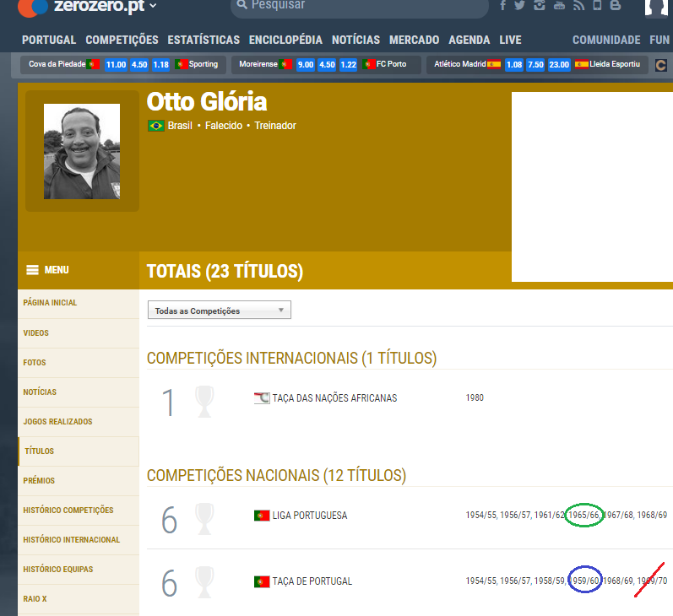
Task: Click the trophy icon in Taça das Nações Africanas row
Action: pyautogui.click(x=204, y=402)
